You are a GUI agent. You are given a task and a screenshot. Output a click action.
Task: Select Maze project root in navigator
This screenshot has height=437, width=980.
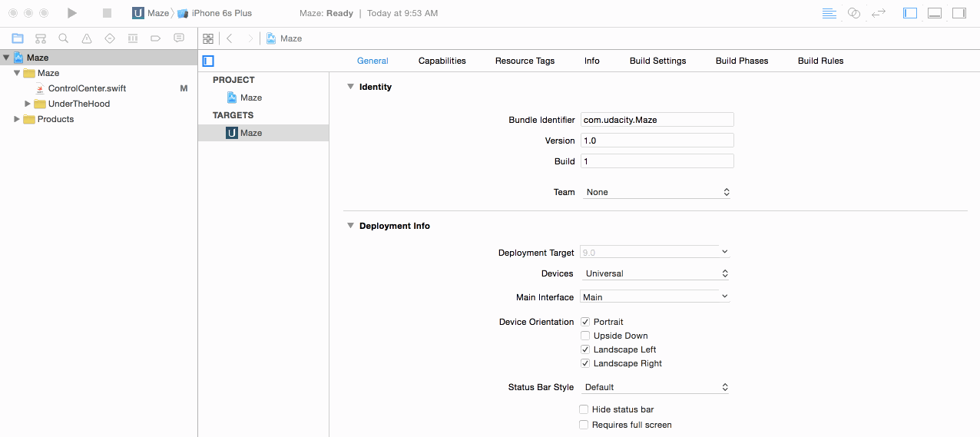click(x=98, y=58)
